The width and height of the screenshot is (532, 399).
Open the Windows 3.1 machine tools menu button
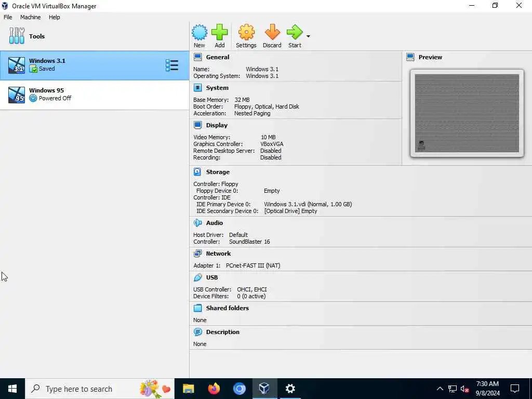click(x=171, y=65)
